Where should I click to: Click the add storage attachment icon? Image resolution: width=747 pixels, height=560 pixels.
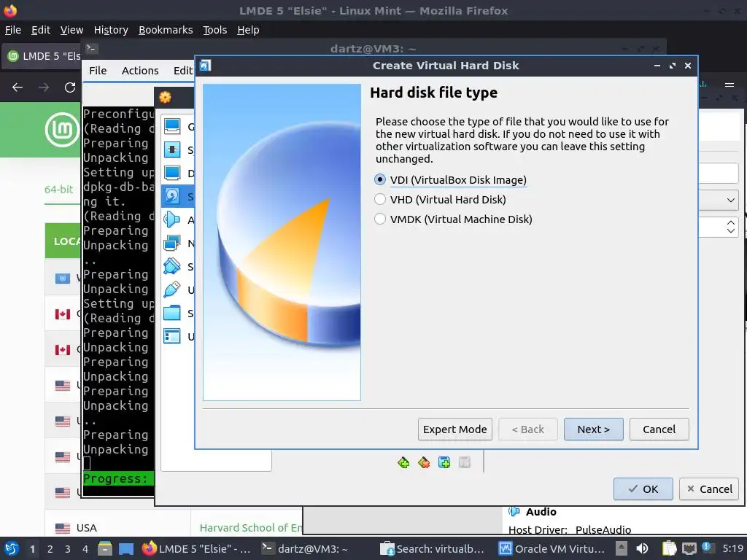click(444, 462)
